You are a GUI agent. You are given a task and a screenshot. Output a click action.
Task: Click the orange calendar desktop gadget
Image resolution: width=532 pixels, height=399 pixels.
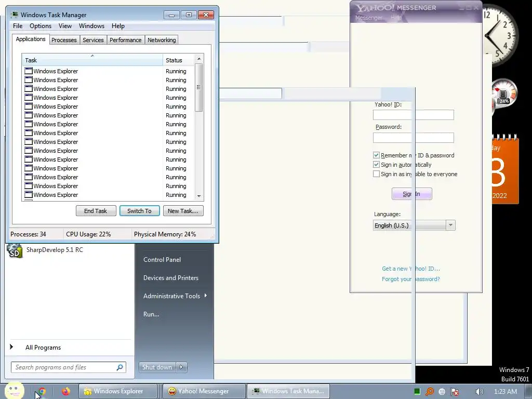[505, 169]
